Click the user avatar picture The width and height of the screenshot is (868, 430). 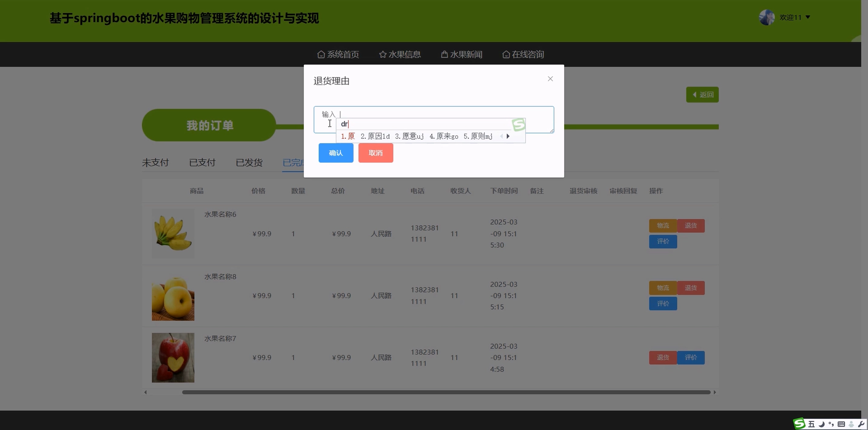coord(767,17)
